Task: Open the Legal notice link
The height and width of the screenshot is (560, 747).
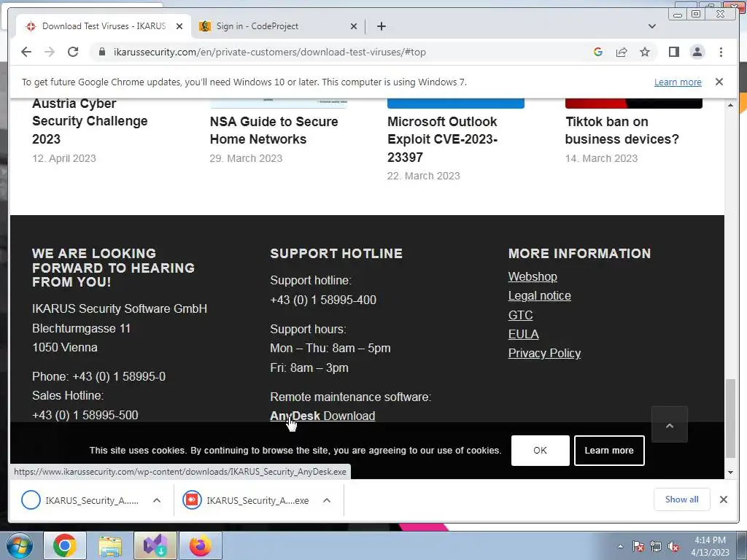Action: coord(539,296)
